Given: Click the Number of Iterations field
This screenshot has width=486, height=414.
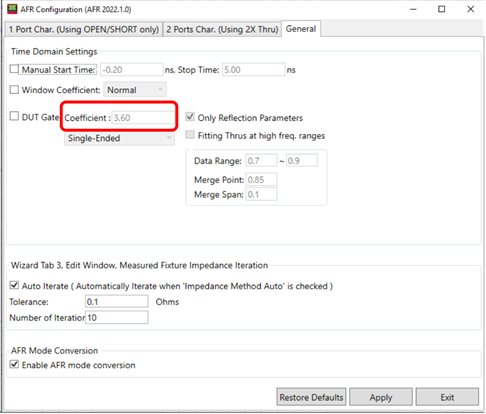Looking at the screenshot, I should 117,317.
